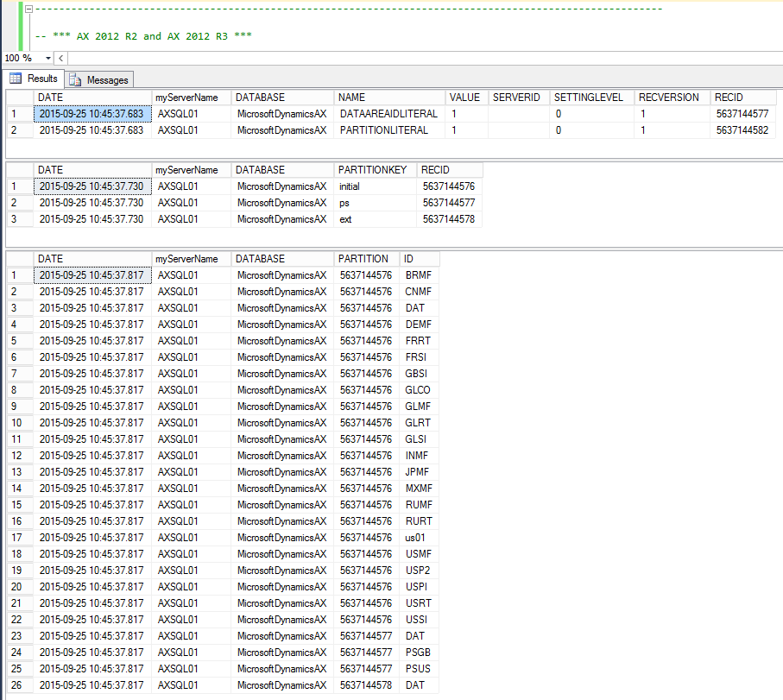Click the SETTINGLEVEL column header
Image resolution: width=783 pixels, height=700 pixels.
click(x=590, y=98)
